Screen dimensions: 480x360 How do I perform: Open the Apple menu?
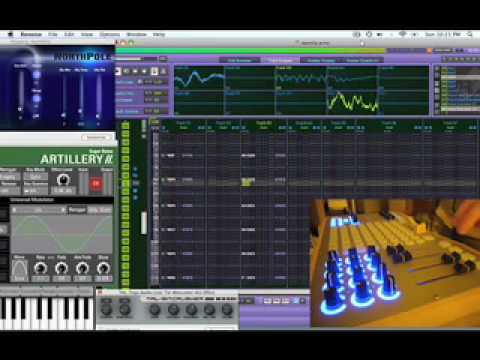[x=10, y=34]
